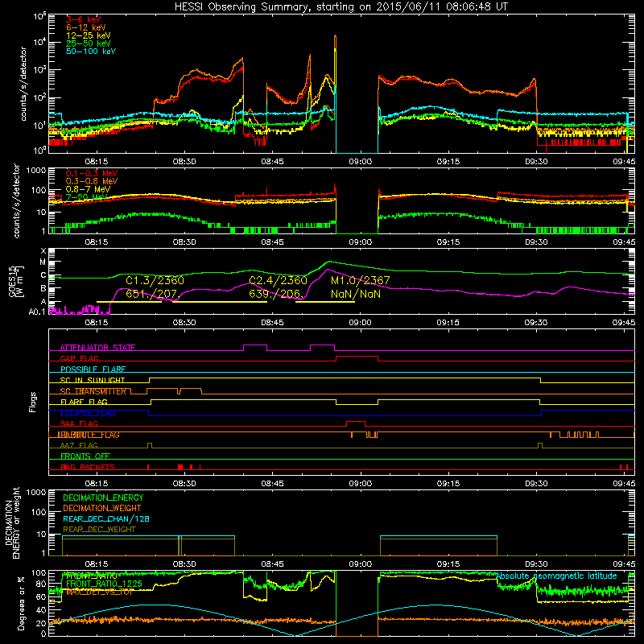Click the GAP_FLAG label
This screenshot has height=644, width=644.
pos(79,358)
